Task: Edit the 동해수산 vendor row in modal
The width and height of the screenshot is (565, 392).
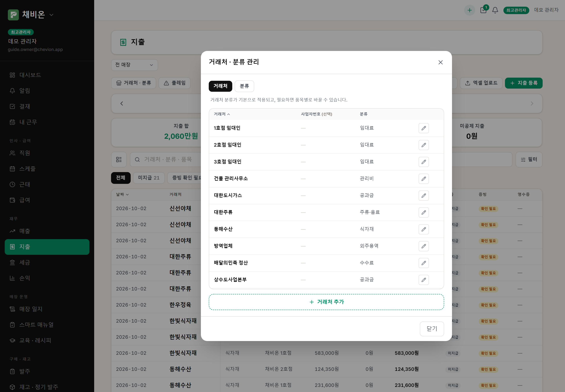Action: (423, 229)
